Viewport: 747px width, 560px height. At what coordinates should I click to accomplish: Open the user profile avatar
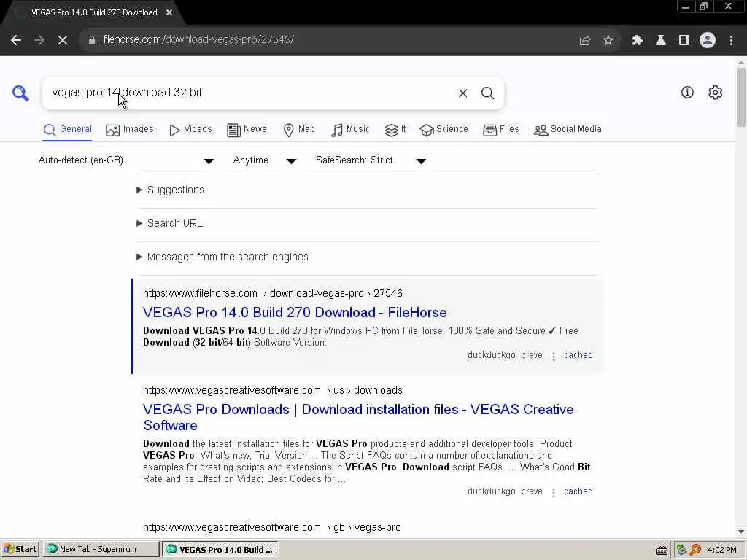click(708, 41)
